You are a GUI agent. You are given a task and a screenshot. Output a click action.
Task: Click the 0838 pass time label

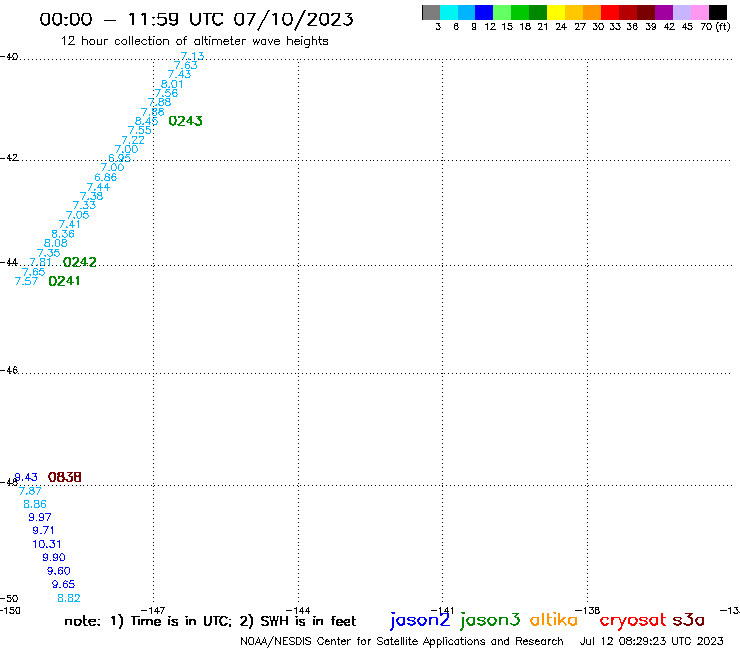coord(65,477)
